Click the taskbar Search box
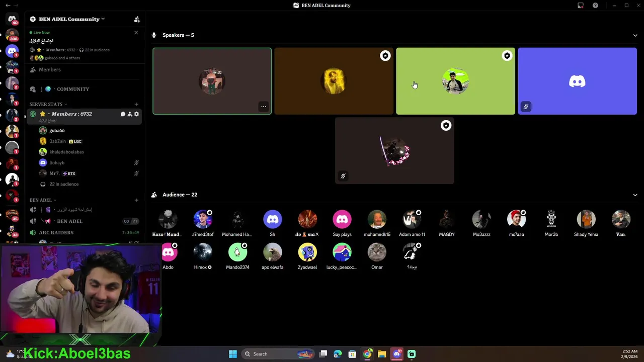The image size is (644, 362). coord(278,354)
